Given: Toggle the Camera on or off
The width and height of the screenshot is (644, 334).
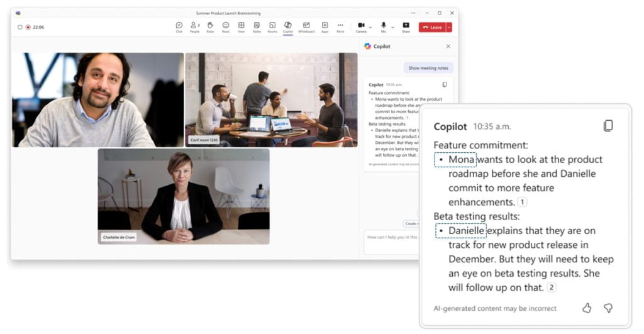Looking at the screenshot, I should 361,26.
